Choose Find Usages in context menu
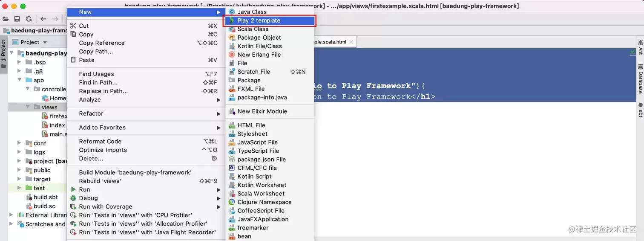 click(x=146, y=74)
